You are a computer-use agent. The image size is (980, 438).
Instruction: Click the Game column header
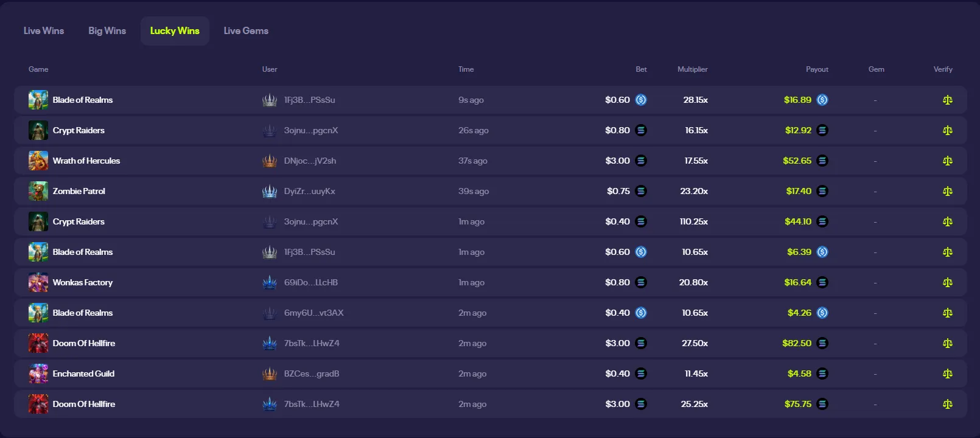coord(38,69)
